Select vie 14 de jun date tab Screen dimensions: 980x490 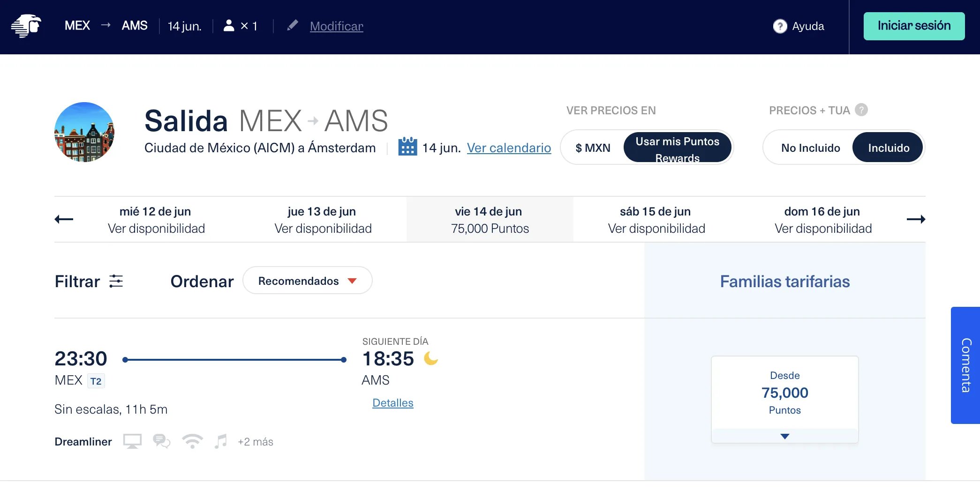(x=490, y=220)
